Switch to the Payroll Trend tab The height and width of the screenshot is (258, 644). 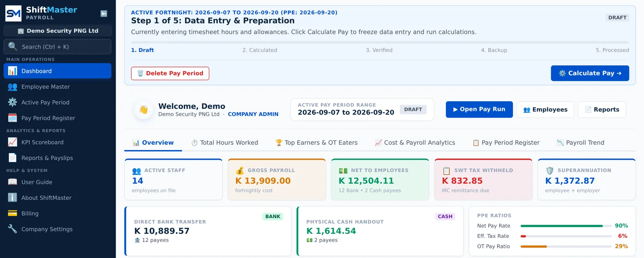point(580,143)
